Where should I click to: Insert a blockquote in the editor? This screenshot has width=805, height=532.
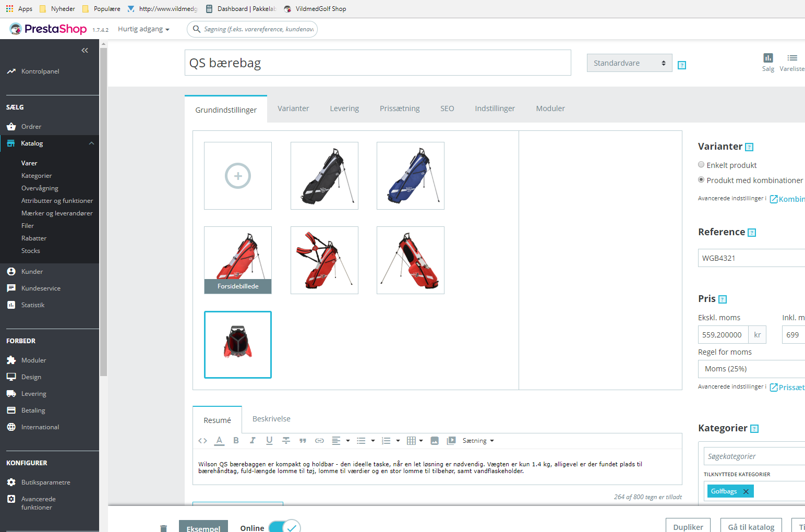(x=303, y=441)
